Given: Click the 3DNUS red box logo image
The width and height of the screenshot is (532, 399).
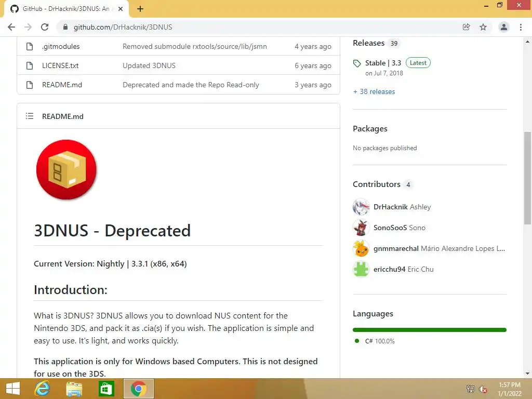Looking at the screenshot, I should [66, 170].
